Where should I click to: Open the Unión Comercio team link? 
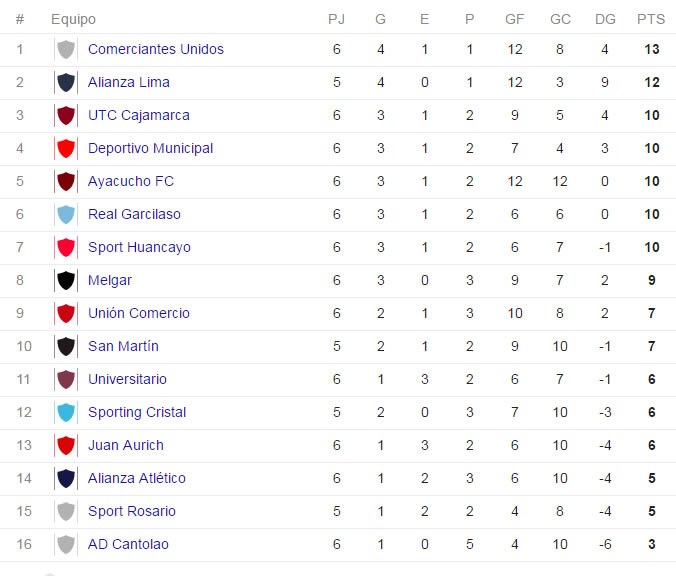coord(139,313)
